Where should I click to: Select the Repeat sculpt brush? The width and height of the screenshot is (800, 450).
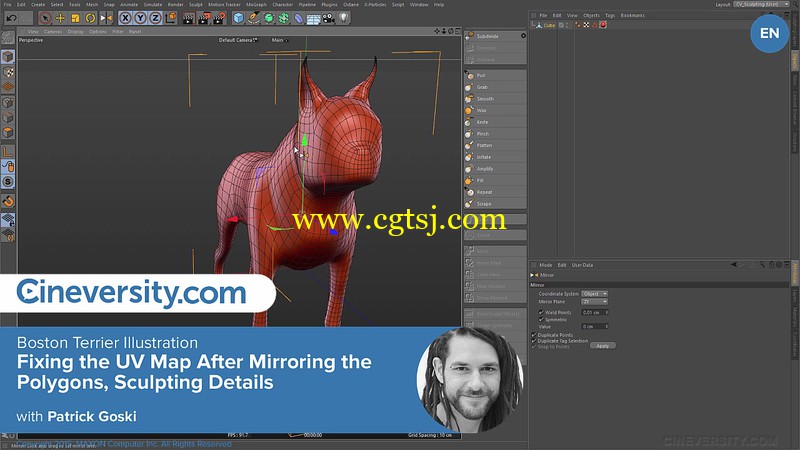(495, 192)
